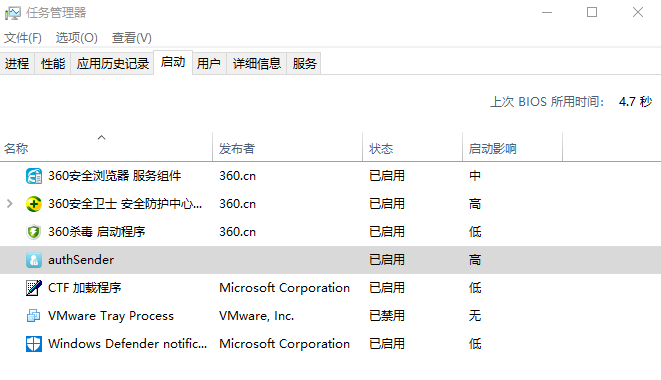Click Microsoft Corporation publisher in Defender row
661x380 pixels.
285,344
